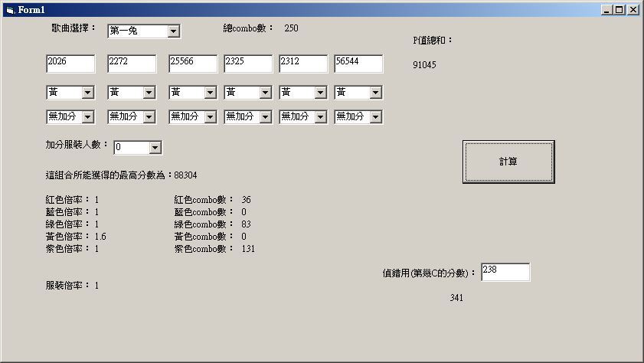Click the 紫色combo數 value 131
644x363 pixels.
click(x=248, y=249)
